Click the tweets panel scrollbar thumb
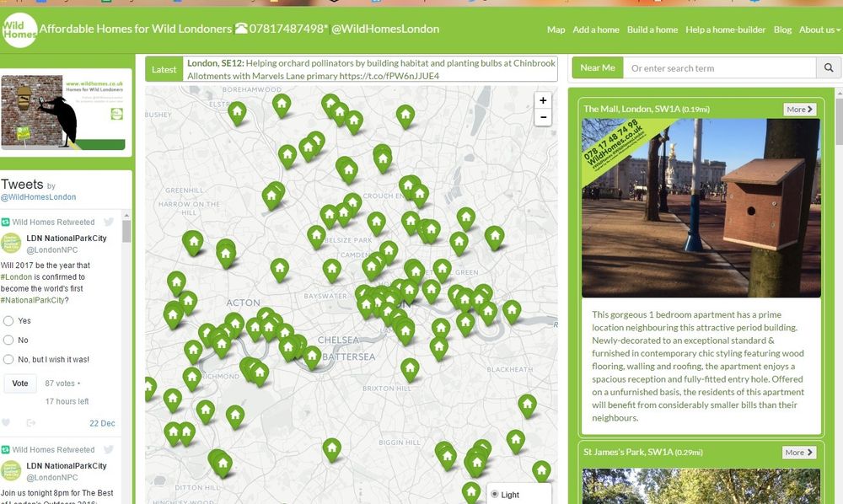This screenshot has width=843, height=504. 126,231
